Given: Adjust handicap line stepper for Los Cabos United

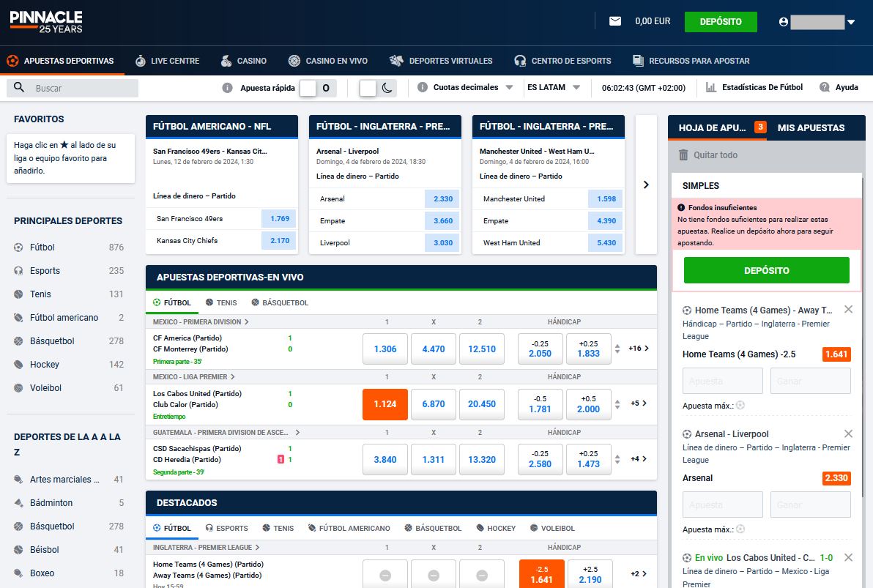Looking at the screenshot, I should [617, 404].
